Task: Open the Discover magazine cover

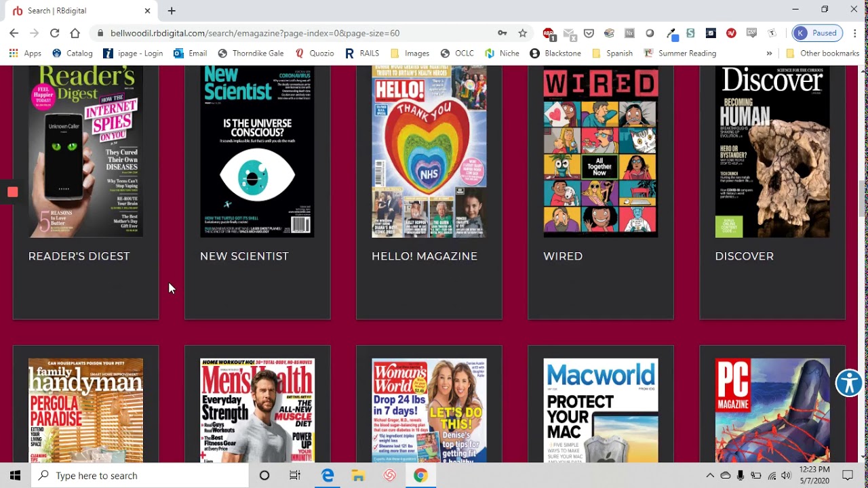Action: tap(772, 151)
